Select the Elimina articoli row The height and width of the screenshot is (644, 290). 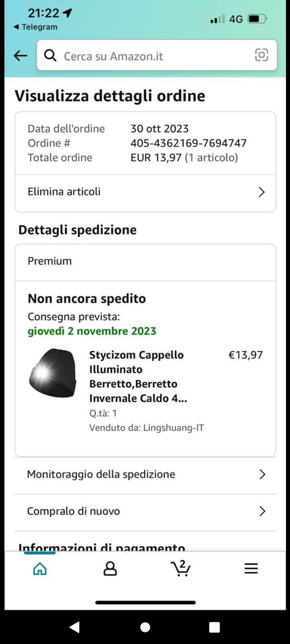pos(145,192)
